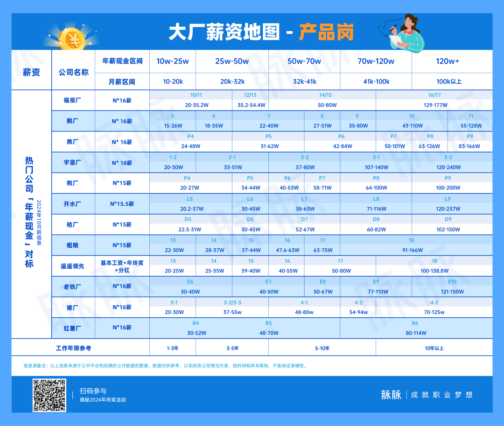
Task: Click the 41k-100k monthly range cell
Action: click(x=376, y=82)
